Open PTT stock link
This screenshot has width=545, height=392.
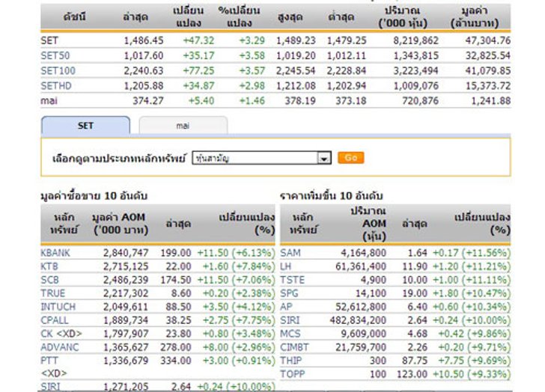pyautogui.click(x=49, y=361)
